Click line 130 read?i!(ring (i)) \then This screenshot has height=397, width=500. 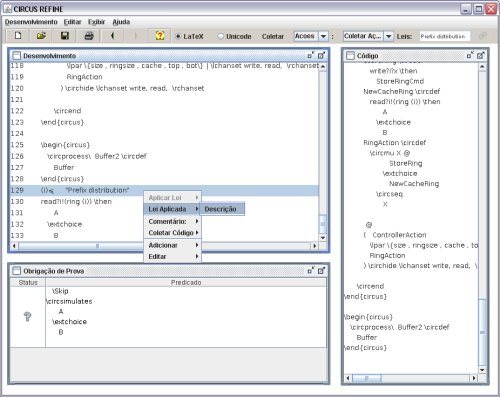pos(76,202)
